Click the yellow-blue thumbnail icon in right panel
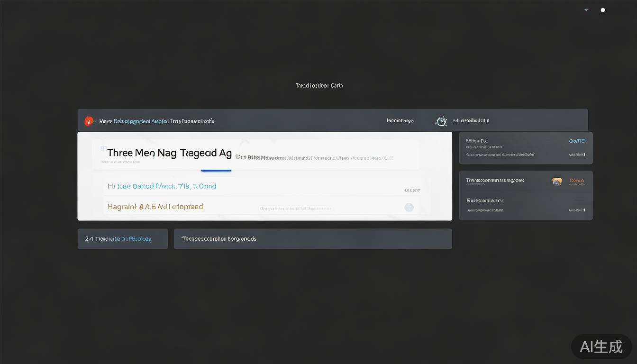637x364 pixels. click(x=557, y=181)
